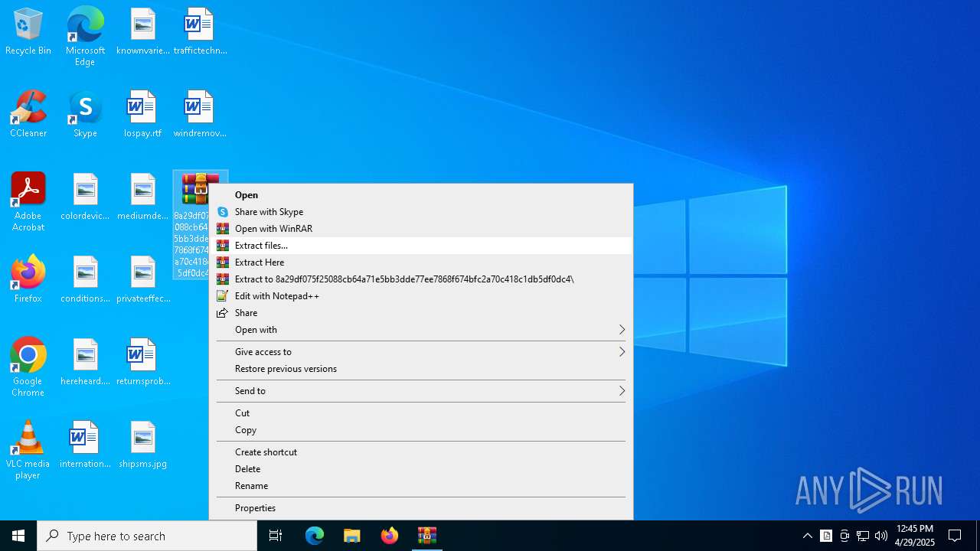Choose Cut in the context menu
This screenshot has height=551, width=980.
click(421, 413)
